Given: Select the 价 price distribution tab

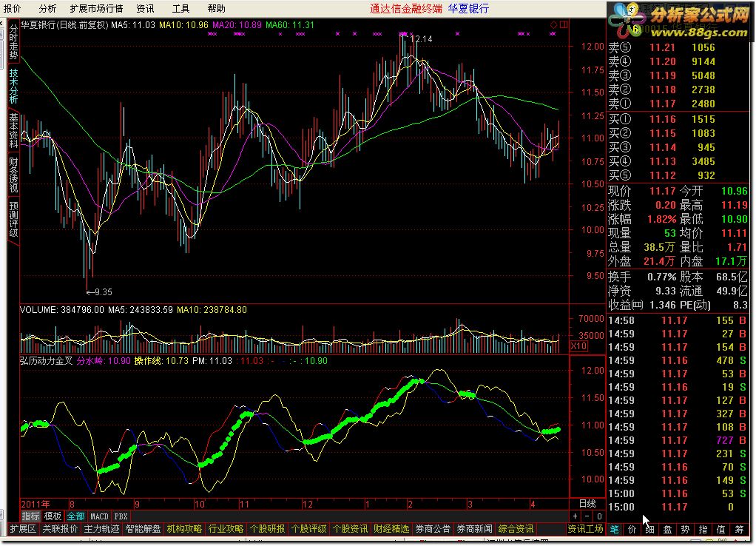Looking at the screenshot, I should point(632,529).
